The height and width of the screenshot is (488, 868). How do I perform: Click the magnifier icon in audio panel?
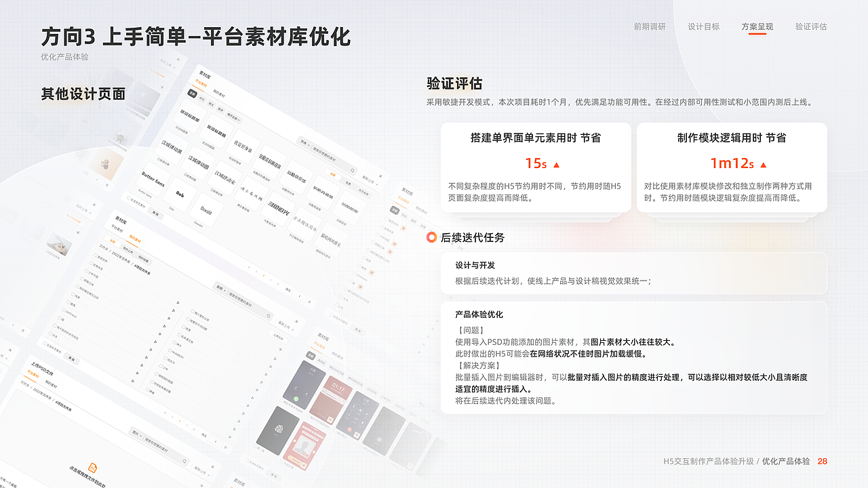[268, 316]
